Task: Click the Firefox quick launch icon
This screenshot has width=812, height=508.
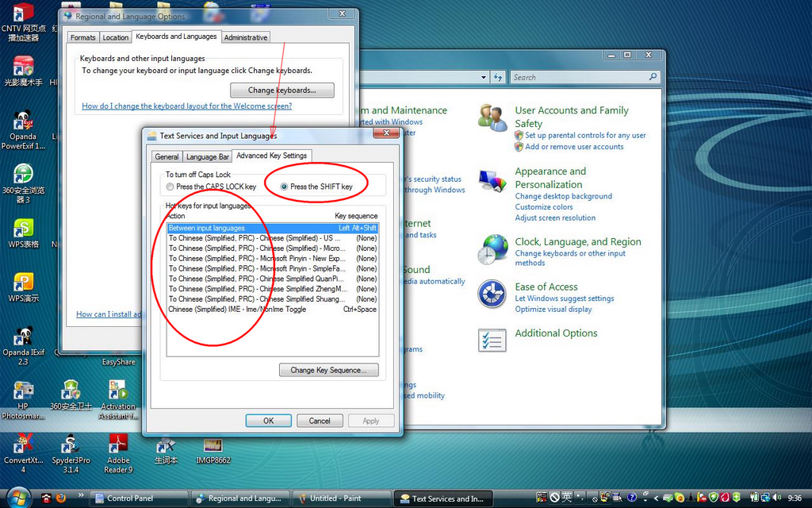Action: coord(60,498)
